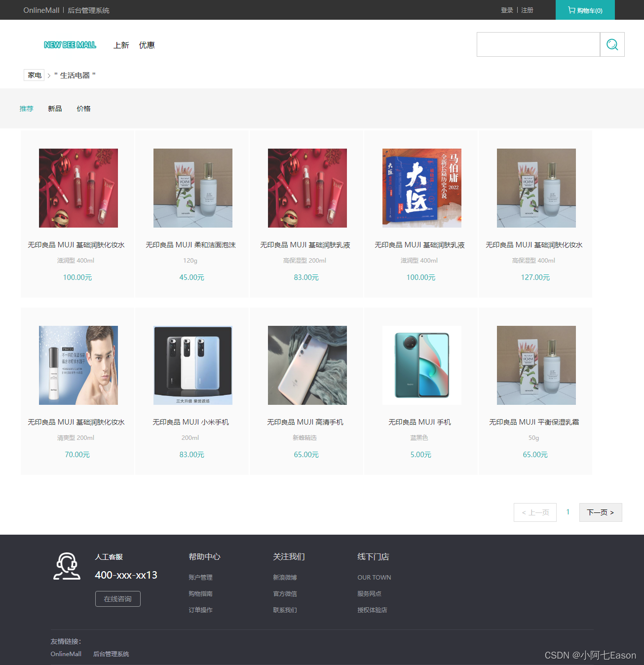Sort products by 推荐

pos(27,109)
